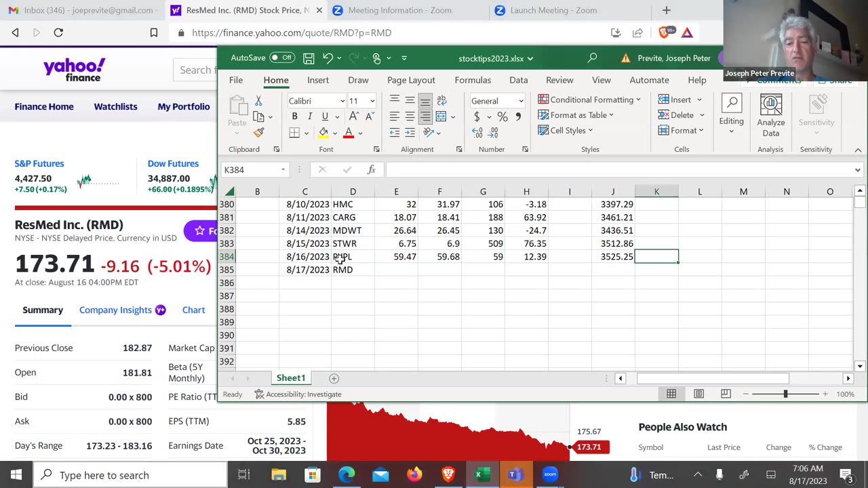
Task: Open Company Insights tab on Yahoo page
Action: click(122, 310)
